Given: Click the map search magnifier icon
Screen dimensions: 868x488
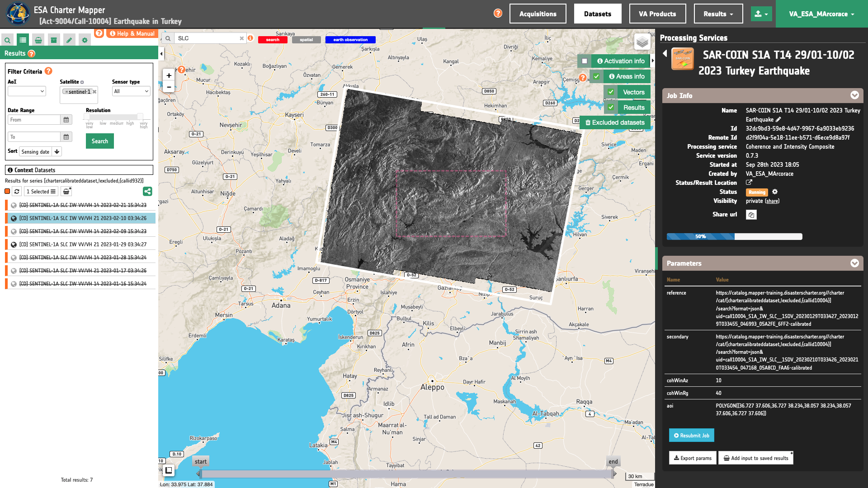Looking at the screenshot, I should [168, 38].
